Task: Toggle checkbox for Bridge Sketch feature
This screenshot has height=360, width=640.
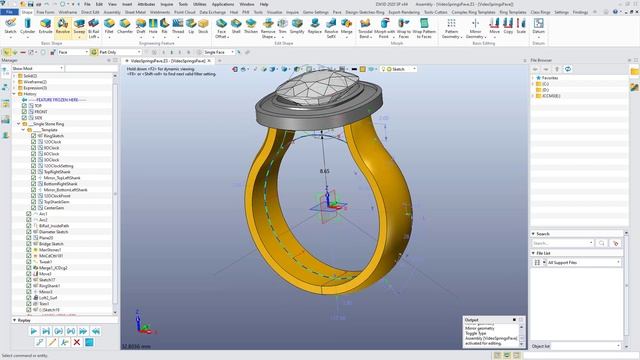Action: click(x=29, y=244)
